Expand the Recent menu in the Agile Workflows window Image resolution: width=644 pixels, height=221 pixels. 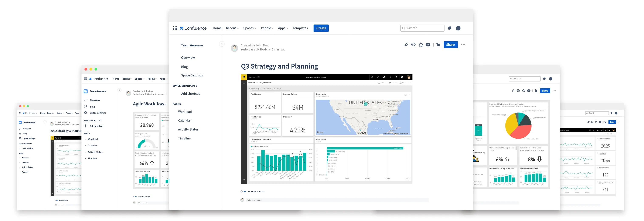(127, 79)
